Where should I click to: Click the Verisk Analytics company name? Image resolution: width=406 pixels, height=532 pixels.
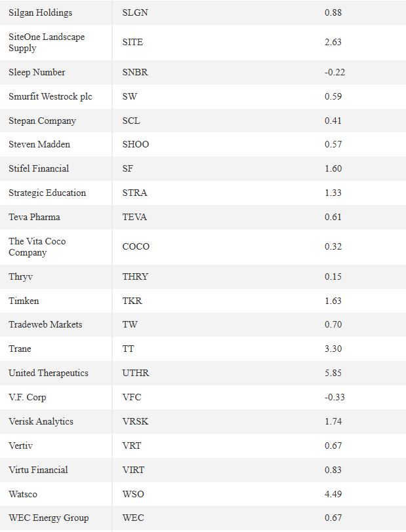tap(41, 422)
